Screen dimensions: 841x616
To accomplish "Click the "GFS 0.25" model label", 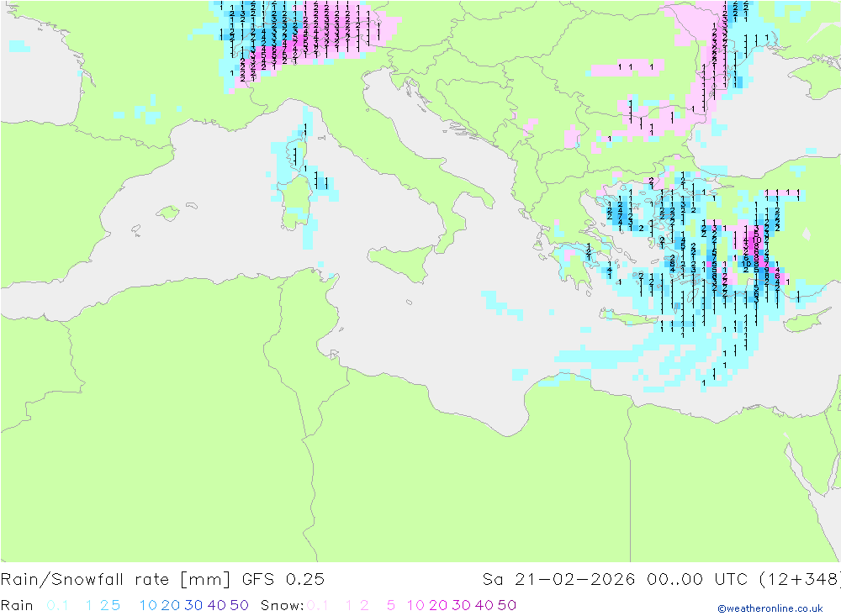I will [x=283, y=580].
